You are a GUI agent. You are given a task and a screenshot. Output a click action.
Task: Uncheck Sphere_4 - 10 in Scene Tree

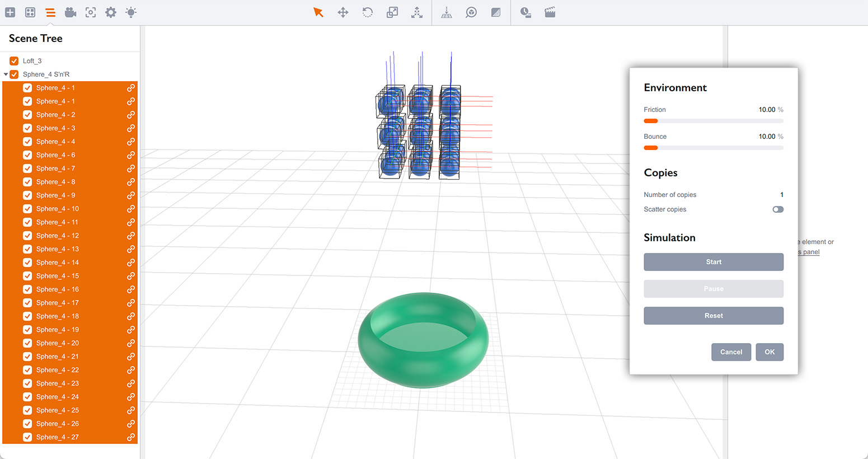point(27,208)
